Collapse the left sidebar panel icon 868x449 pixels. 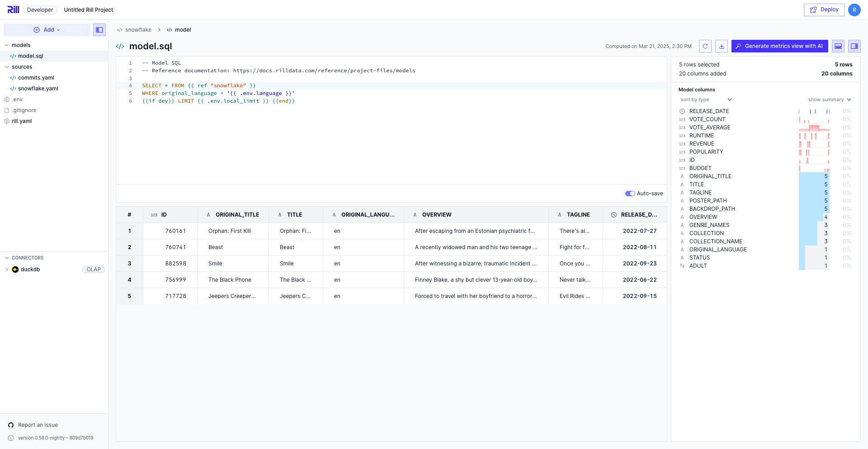pos(99,30)
